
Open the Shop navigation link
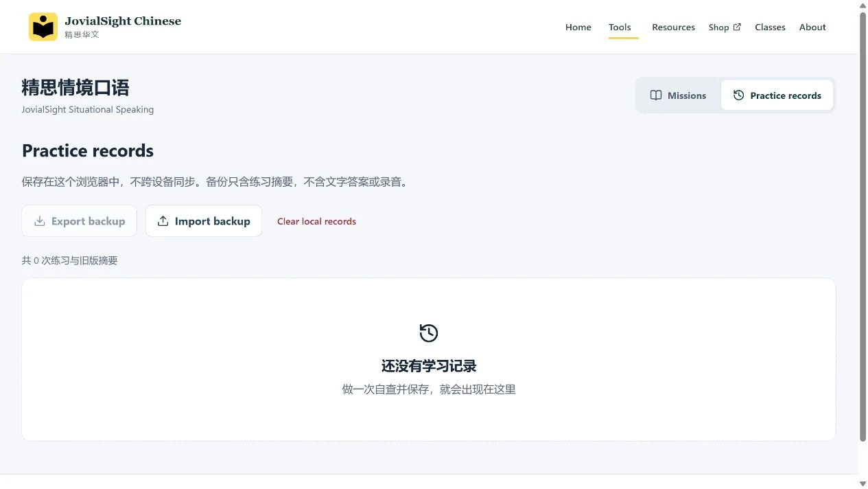pos(725,27)
